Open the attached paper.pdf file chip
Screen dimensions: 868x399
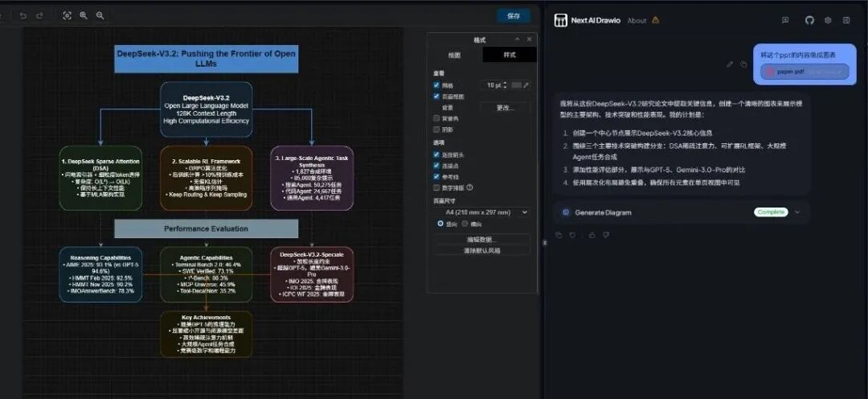pyautogui.click(x=805, y=72)
